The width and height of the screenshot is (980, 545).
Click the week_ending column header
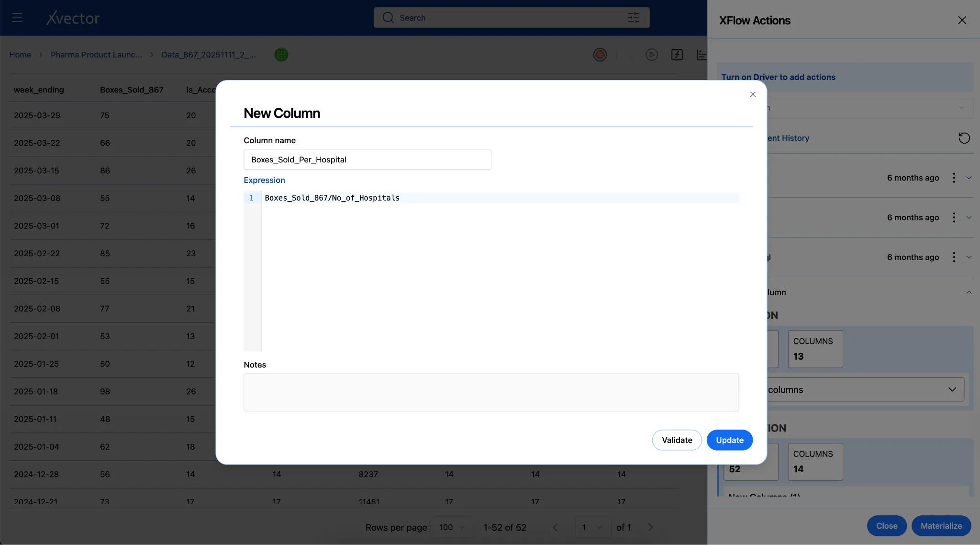coord(39,90)
